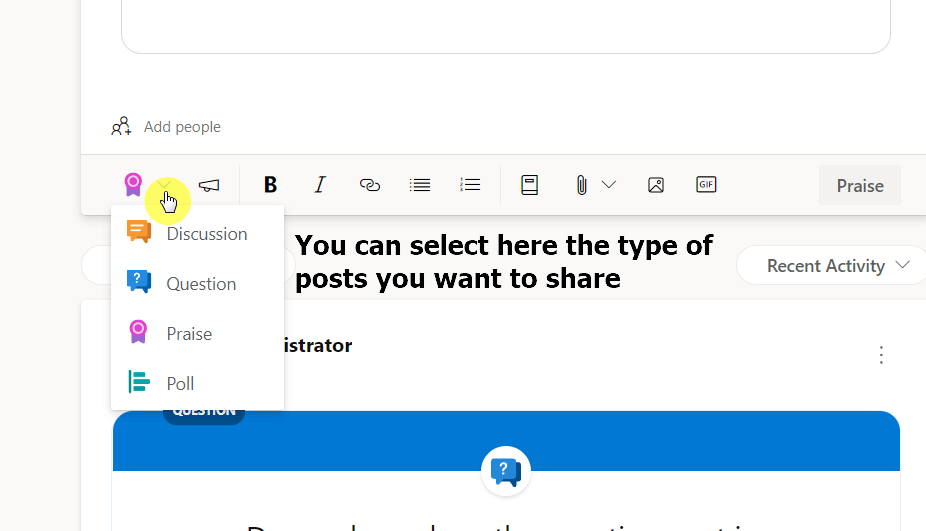Click the Praise ribbon post type icon
The image size is (926, 531).
click(x=133, y=185)
